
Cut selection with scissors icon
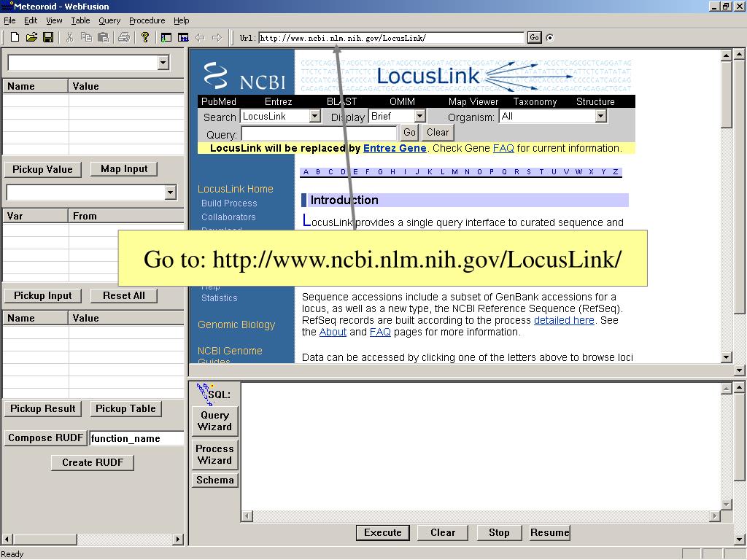(x=69, y=37)
